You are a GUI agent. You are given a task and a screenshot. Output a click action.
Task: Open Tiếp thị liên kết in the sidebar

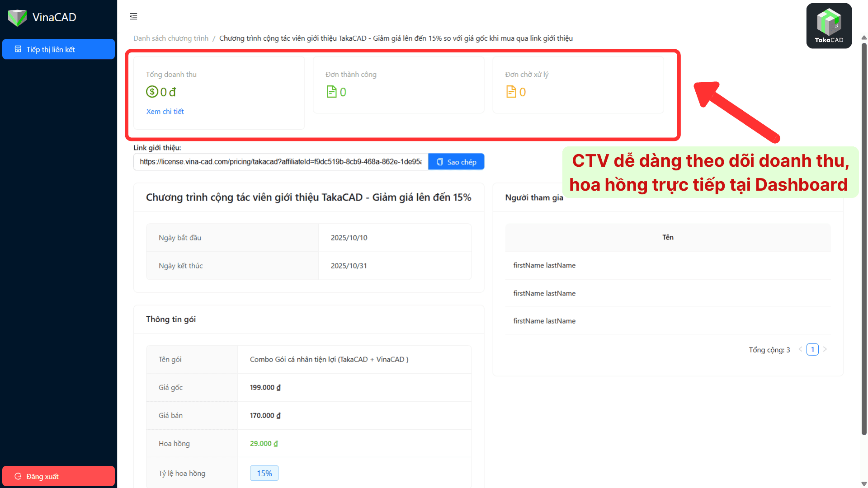click(x=58, y=49)
